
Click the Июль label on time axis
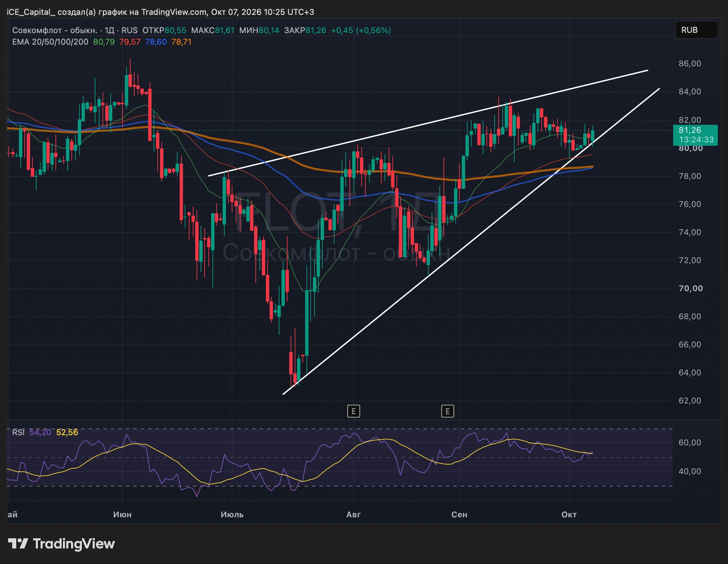[x=232, y=515]
